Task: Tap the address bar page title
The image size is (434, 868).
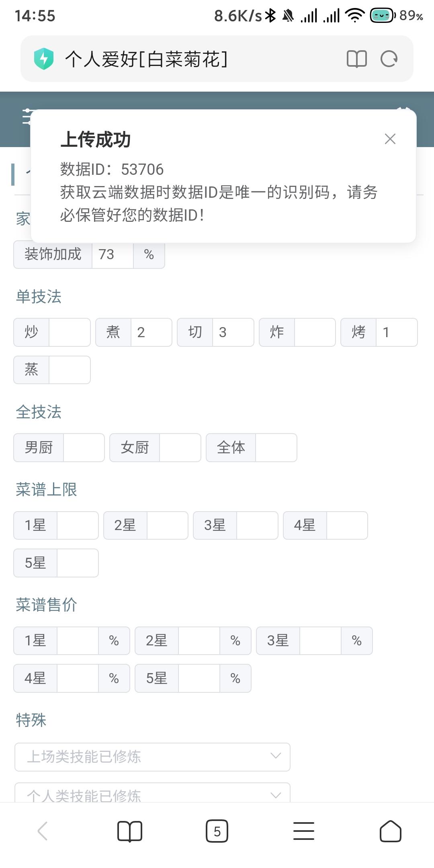Action: [x=147, y=59]
